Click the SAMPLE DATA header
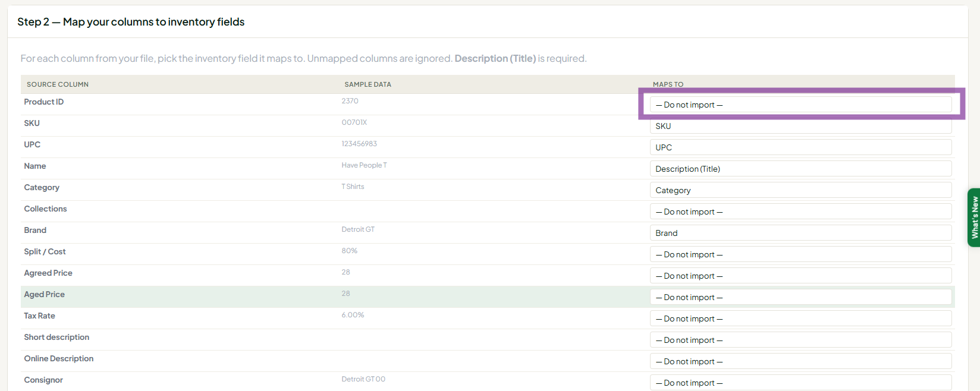 (368, 84)
